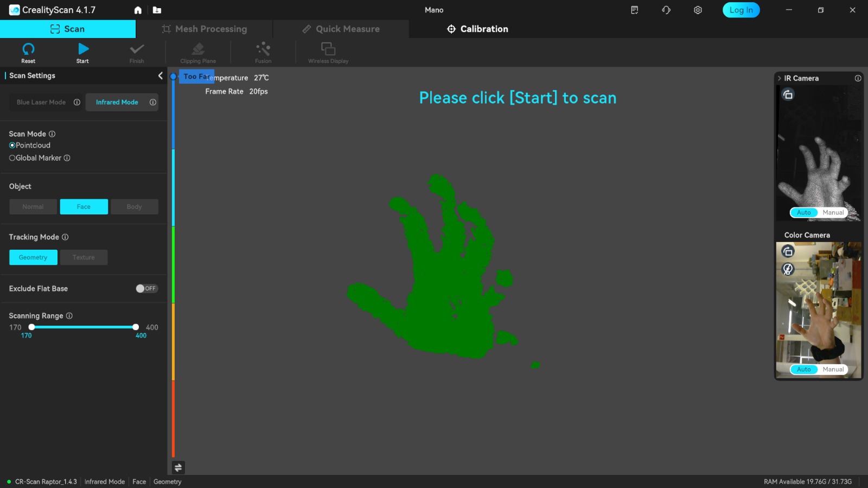Open the notes/manual icon in title bar
Image resolution: width=868 pixels, height=488 pixels.
coord(634,10)
